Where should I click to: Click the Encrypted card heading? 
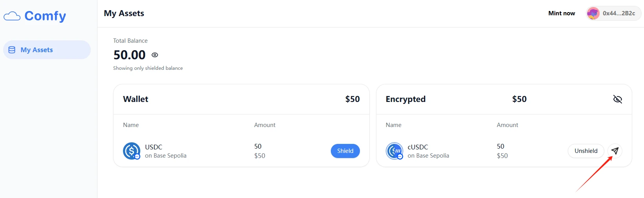(x=405, y=99)
